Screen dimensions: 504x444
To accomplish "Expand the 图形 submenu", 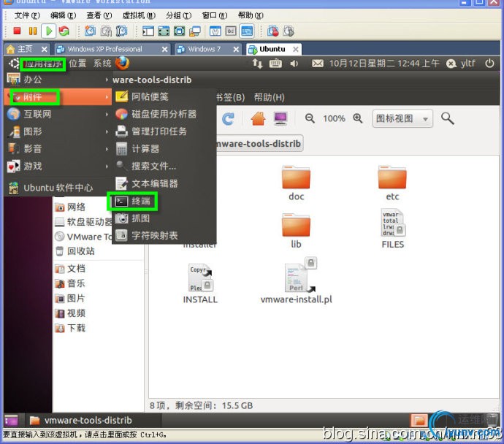I will [58, 131].
